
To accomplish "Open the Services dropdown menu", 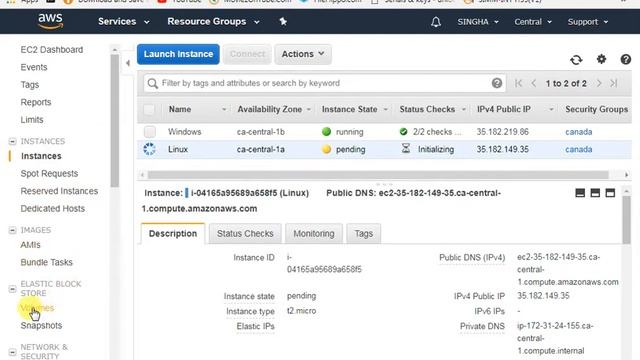I will [x=124, y=22].
